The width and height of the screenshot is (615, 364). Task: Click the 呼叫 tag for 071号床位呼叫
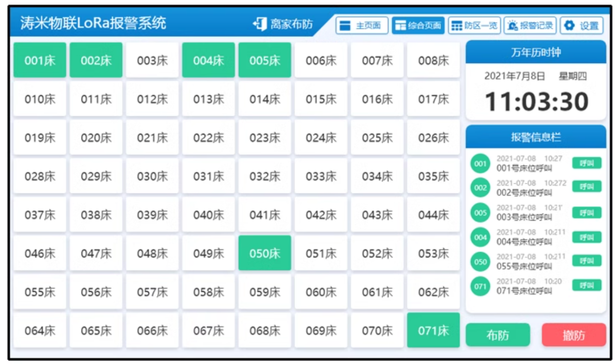point(586,285)
